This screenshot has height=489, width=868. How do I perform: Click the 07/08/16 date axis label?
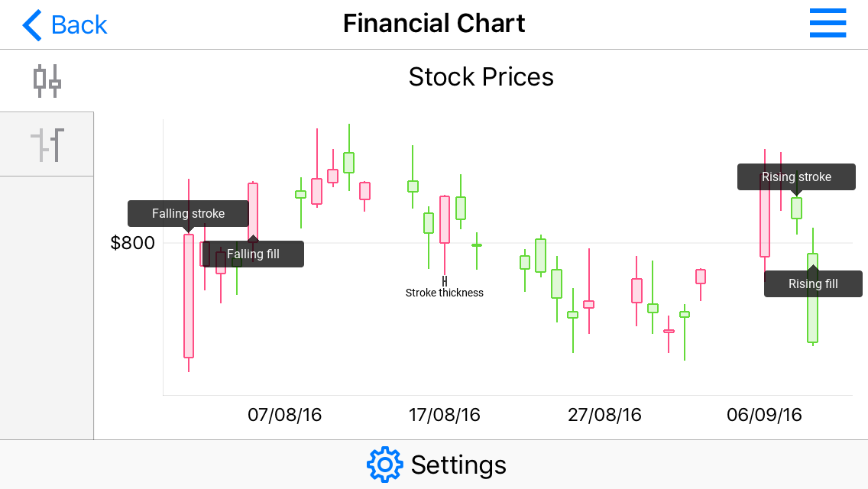(x=285, y=415)
